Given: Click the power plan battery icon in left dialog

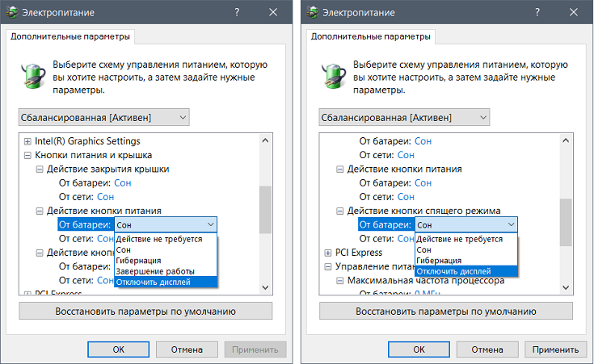Looking at the screenshot, I should (33, 72).
